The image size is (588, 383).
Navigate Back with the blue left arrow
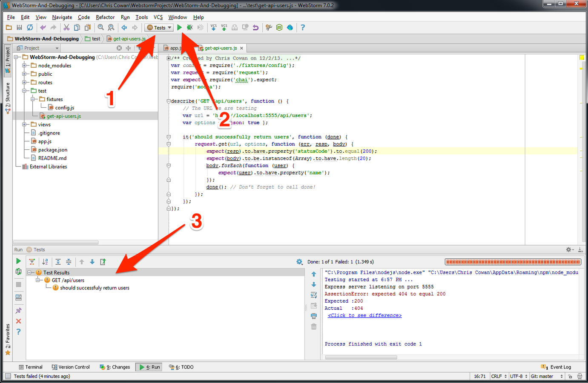click(124, 28)
